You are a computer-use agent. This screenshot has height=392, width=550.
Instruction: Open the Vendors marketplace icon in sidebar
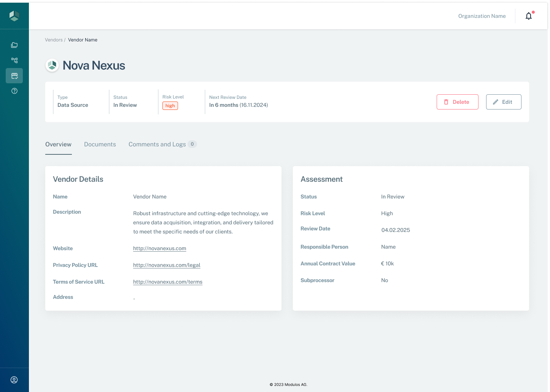14,76
